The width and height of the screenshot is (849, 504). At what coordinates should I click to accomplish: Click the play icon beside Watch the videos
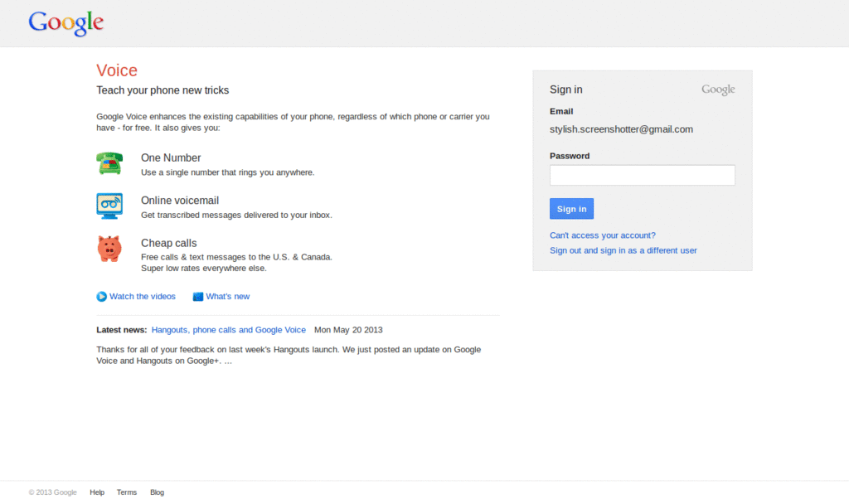tap(101, 297)
